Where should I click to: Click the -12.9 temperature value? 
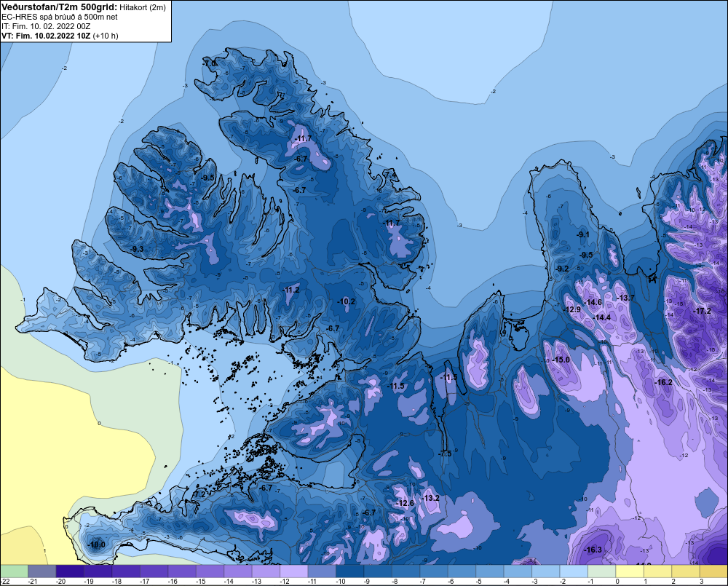click(572, 309)
